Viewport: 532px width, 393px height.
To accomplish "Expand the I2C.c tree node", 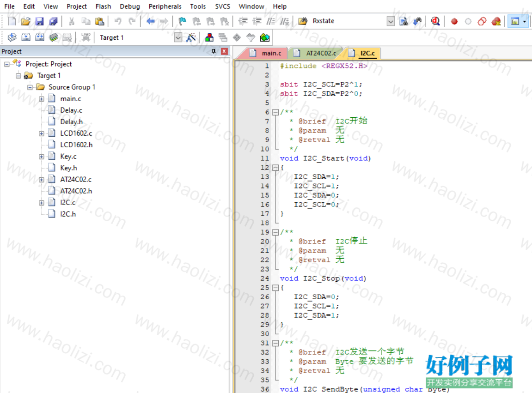I will click(42, 202).
